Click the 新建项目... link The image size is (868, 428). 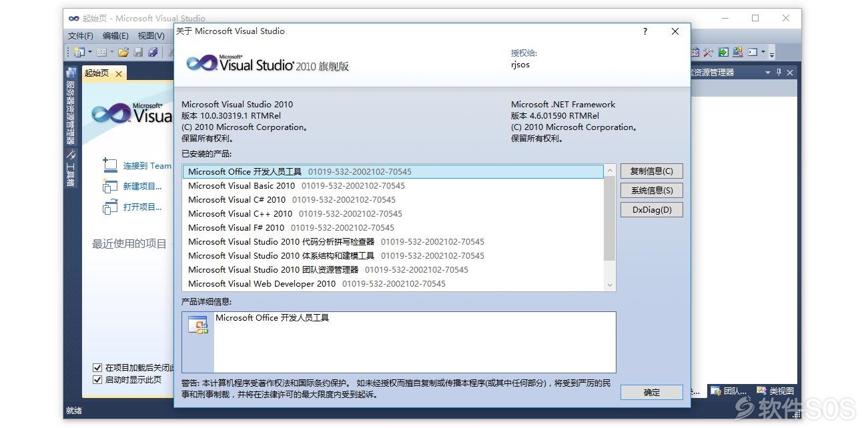(142, 186)
